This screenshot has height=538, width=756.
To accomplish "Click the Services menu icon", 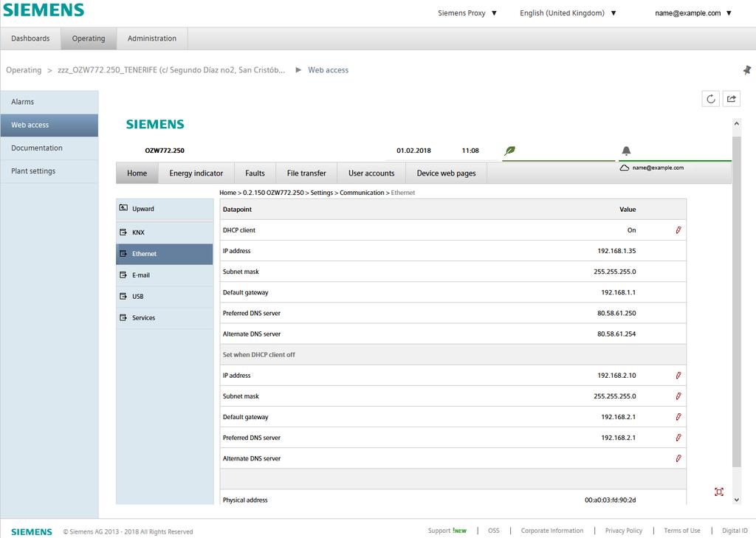I will (123, 317).
